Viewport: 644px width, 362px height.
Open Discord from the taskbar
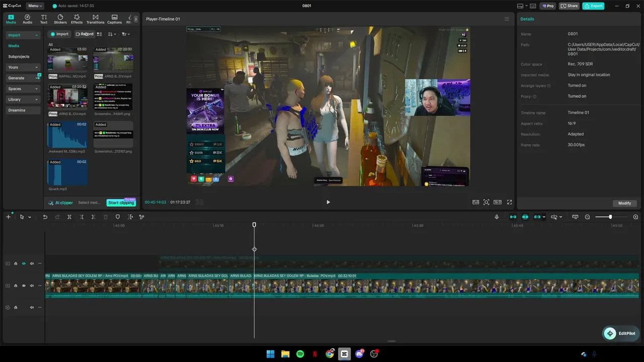pos(359,354)
